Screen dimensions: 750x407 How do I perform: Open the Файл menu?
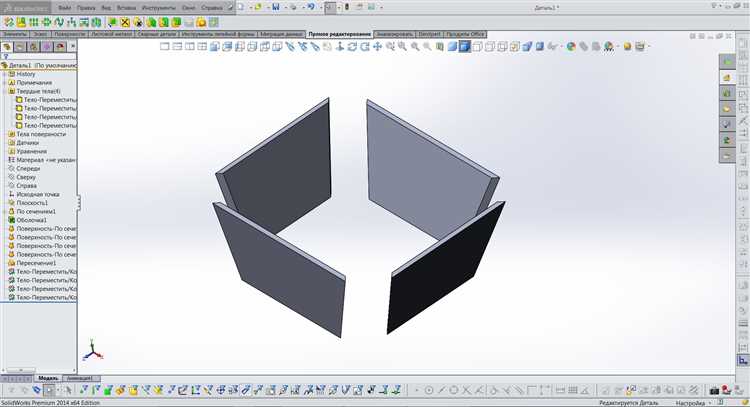pos(65,8)
